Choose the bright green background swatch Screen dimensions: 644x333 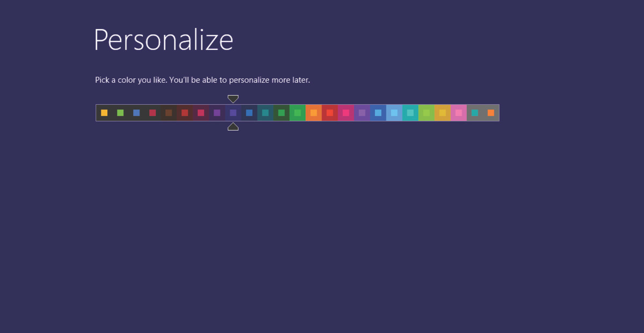(x=297, y=113)
